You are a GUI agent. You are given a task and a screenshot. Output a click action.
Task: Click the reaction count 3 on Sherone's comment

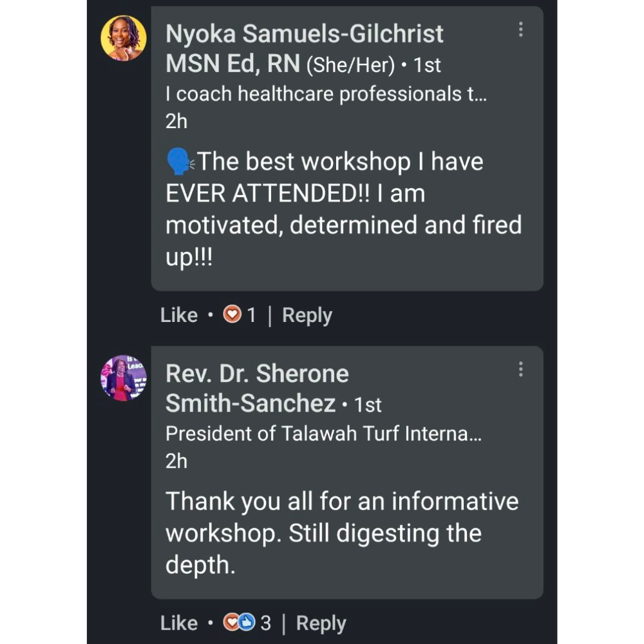pos(265,623)
